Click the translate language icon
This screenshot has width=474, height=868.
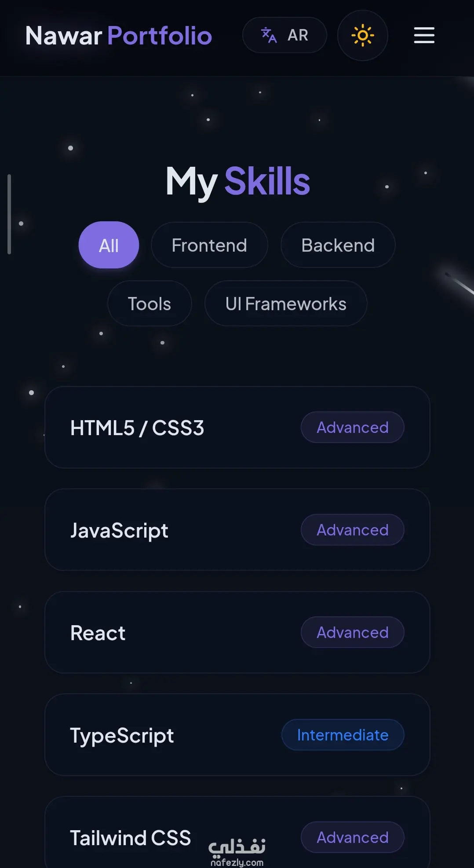tap(269, 35)
